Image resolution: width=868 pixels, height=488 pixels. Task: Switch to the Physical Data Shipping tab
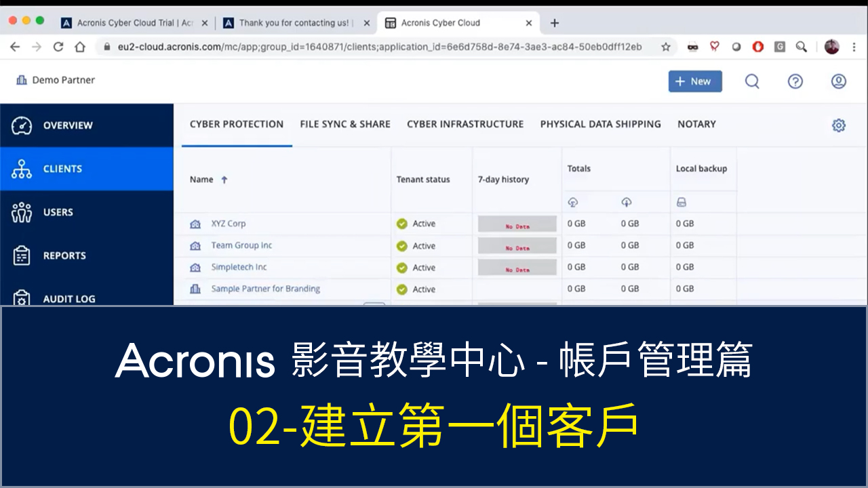(x=601, y=124)
